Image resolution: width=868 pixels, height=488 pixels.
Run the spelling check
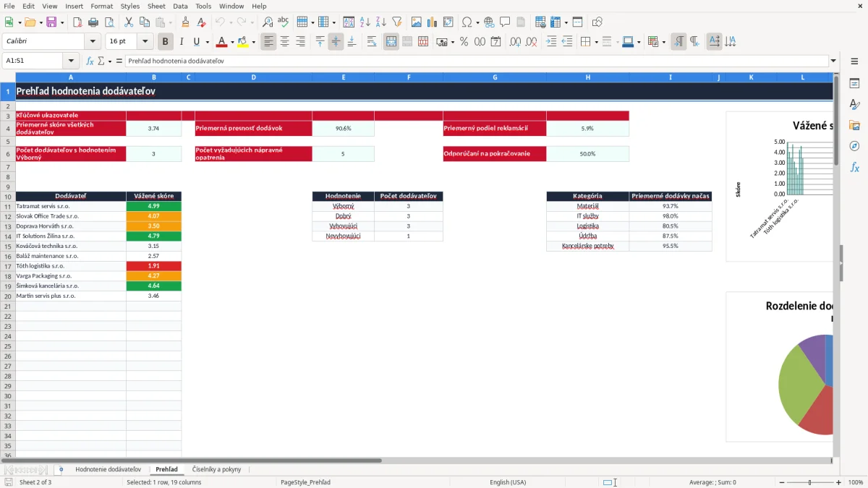284,22
